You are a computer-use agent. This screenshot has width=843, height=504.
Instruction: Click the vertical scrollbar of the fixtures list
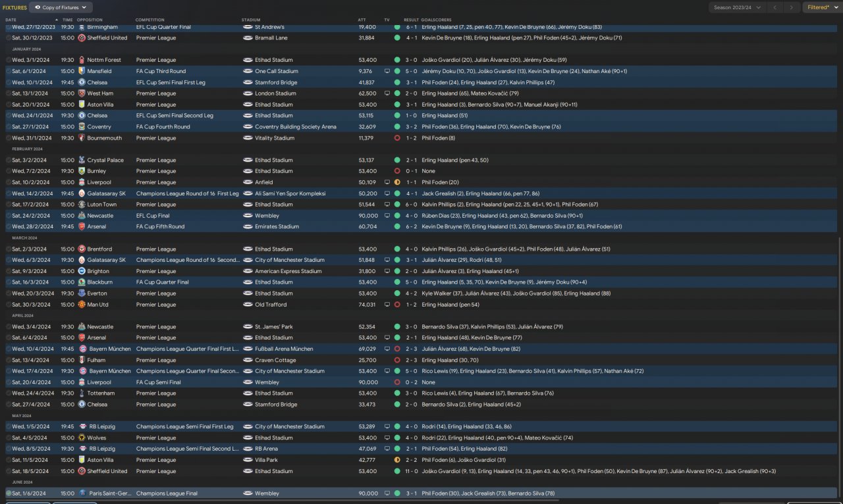coord(840,367)
